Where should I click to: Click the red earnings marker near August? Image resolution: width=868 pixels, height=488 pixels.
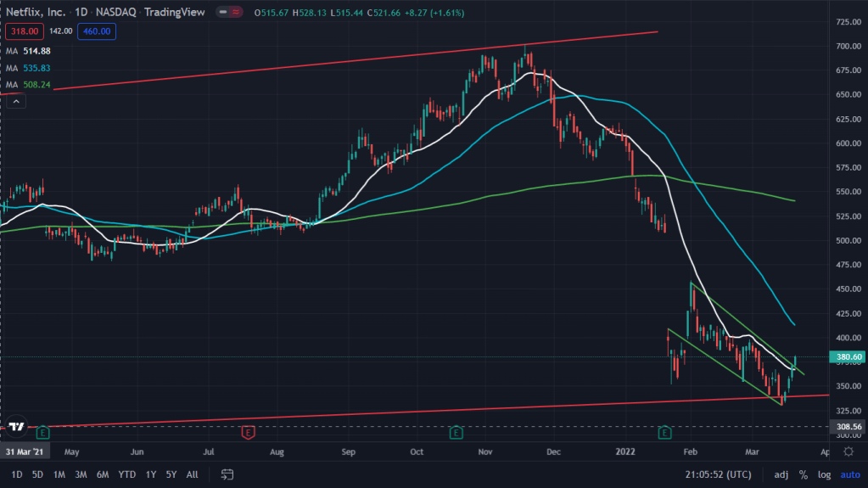[x=247, y=433]
